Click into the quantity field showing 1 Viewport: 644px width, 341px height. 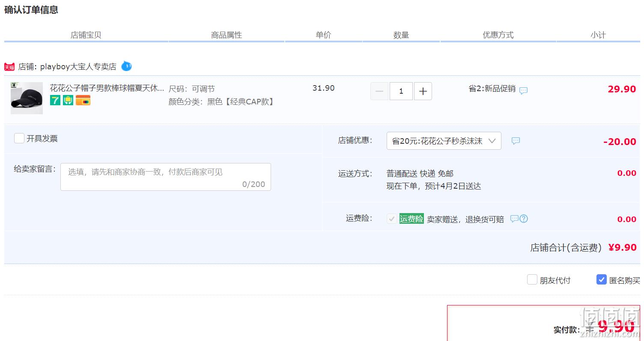401,91
